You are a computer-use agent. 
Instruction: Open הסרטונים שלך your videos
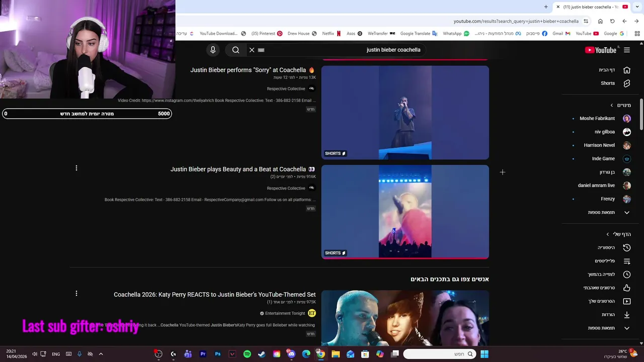click(602, 301)
